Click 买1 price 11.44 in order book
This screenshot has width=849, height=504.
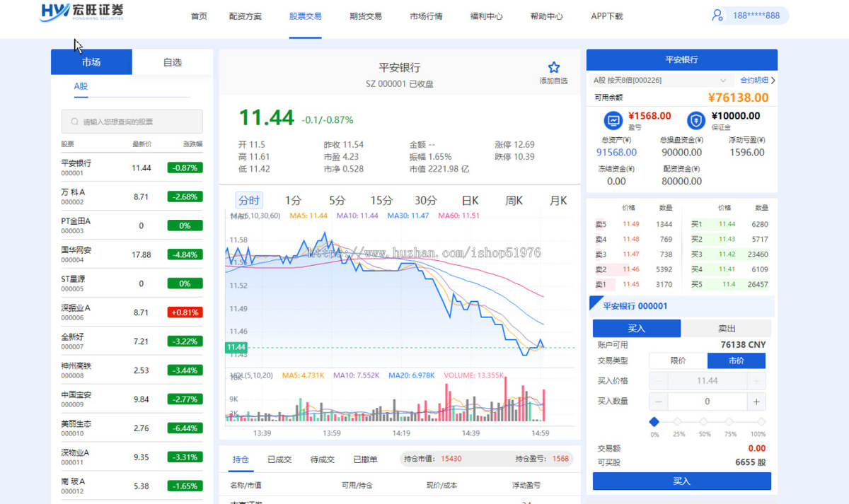point(727,224)
